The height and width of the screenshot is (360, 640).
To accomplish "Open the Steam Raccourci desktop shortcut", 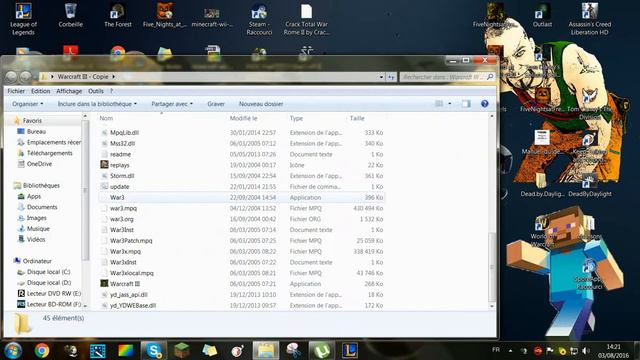I will [x=259, y=19].
